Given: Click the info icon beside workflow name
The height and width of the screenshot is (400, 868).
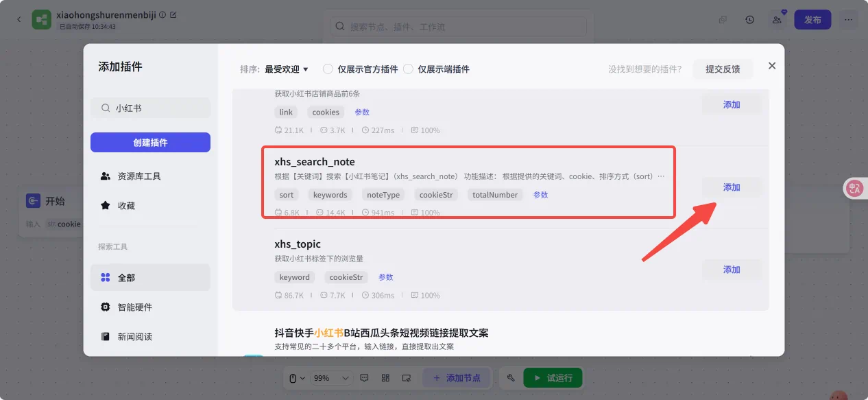Looking at the screenshot, I should (x=162, y=14).
